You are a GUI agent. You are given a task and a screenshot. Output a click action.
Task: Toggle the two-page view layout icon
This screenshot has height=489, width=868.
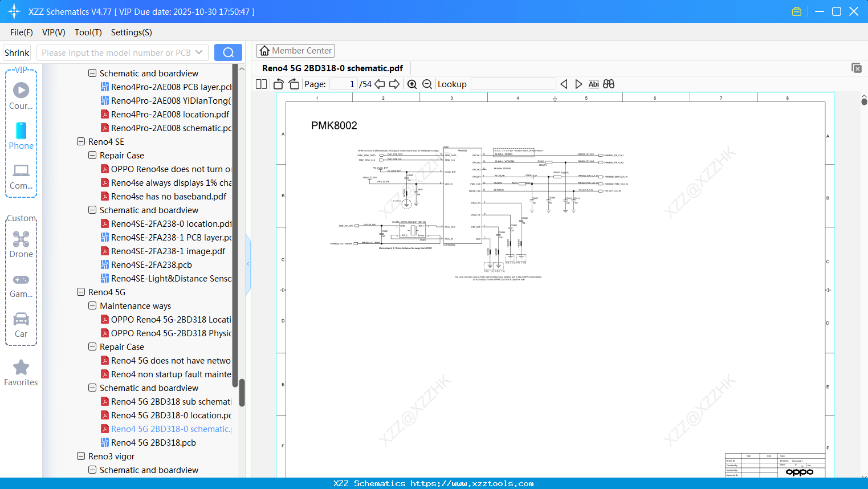tap(261, 84)
